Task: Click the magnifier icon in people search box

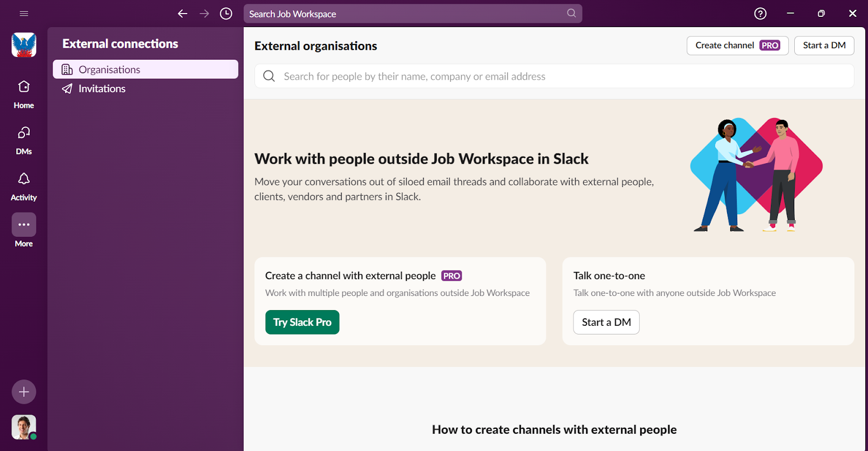Action: coord(269,76)
